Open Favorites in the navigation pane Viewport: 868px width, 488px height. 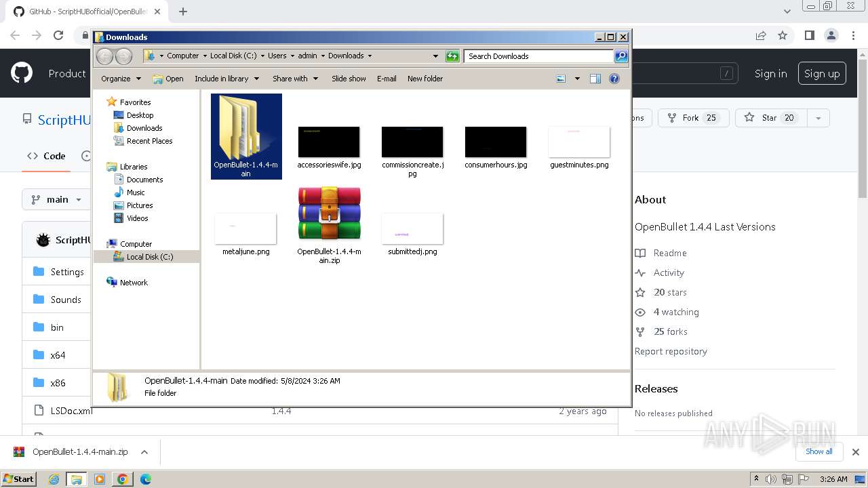(x=135, y=102)
